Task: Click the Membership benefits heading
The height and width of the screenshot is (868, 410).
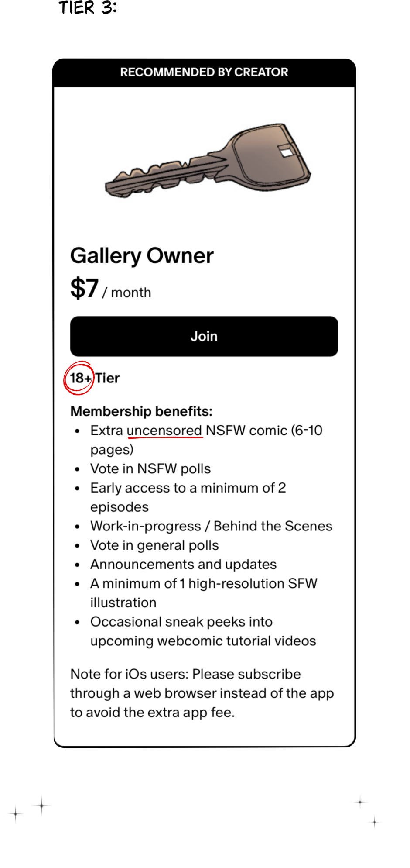Action: click(141, 411)
